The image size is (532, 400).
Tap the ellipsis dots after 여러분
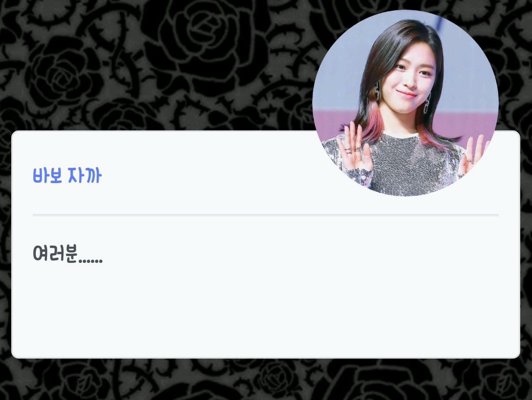90,261
